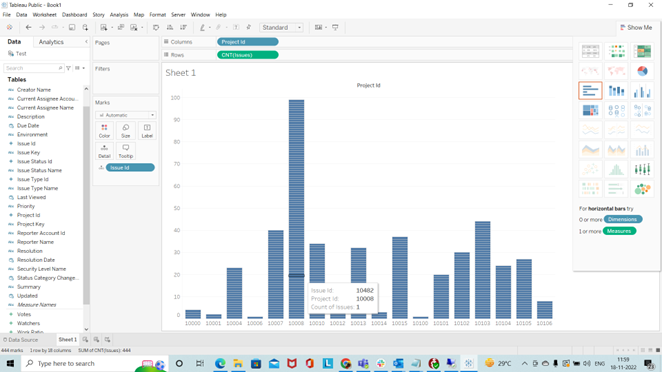Switch to the Analytics tab
This screenshot has height=372, width=662.
tap(51, 42)
